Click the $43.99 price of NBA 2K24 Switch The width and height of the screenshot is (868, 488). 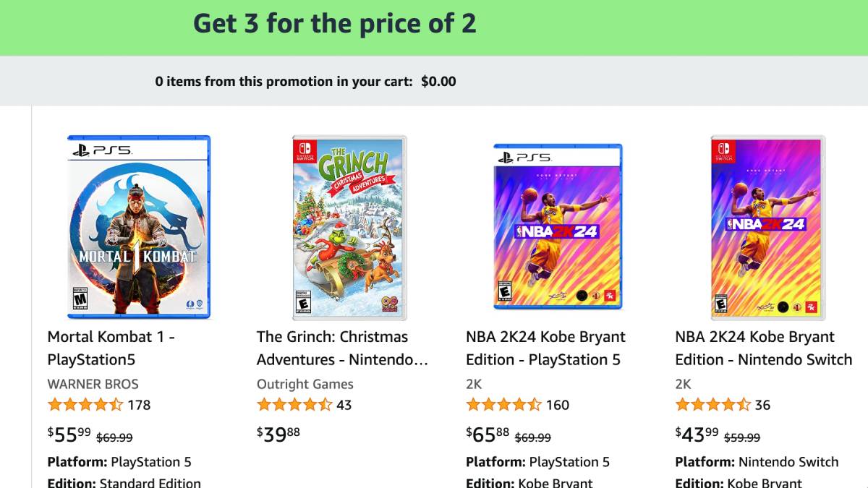pyautogui.click(x=697, y=435)
